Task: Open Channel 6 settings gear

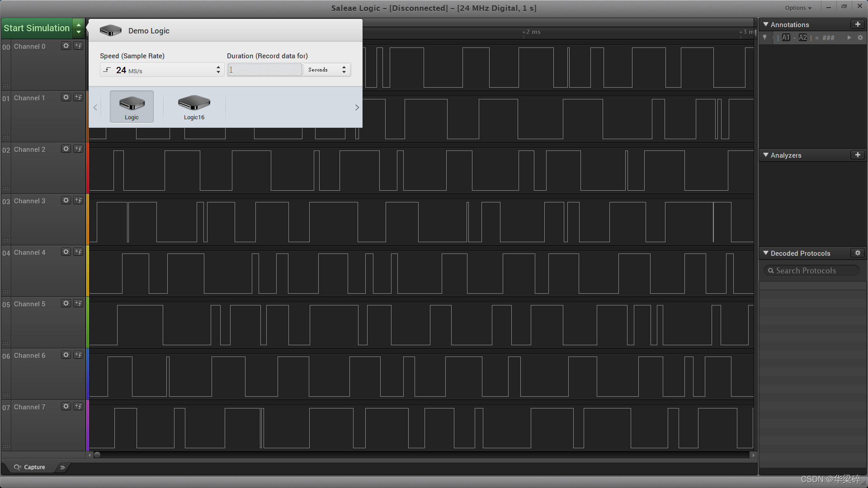Action: click(66, 355)
